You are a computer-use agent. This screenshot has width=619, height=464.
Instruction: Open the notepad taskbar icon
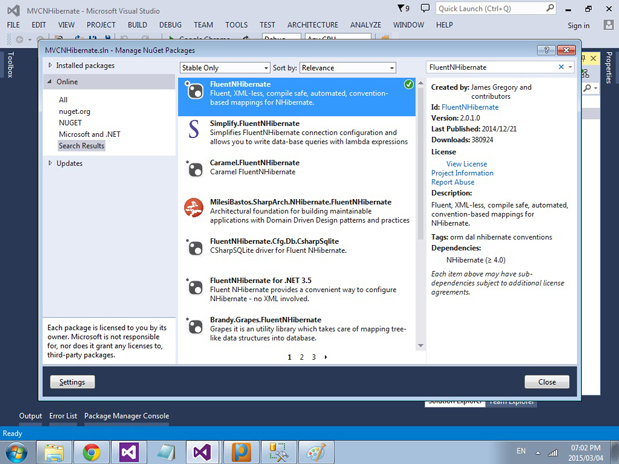click(x=166, y=453)
